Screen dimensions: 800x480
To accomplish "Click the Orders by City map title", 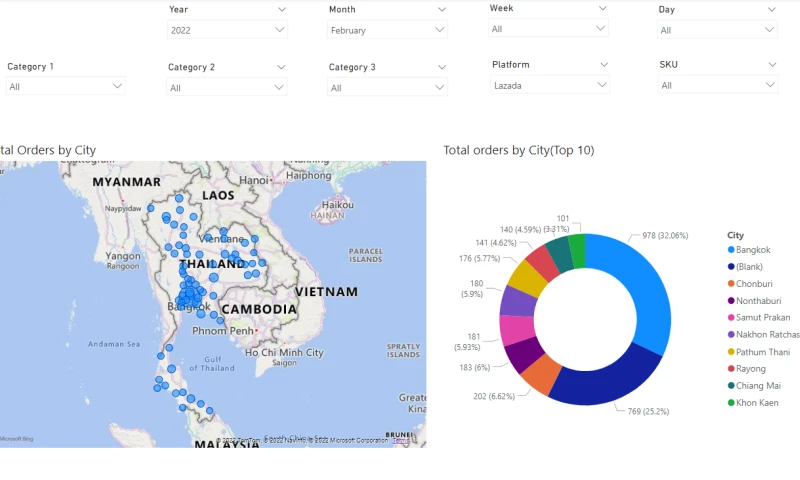I will click(48, 150).
